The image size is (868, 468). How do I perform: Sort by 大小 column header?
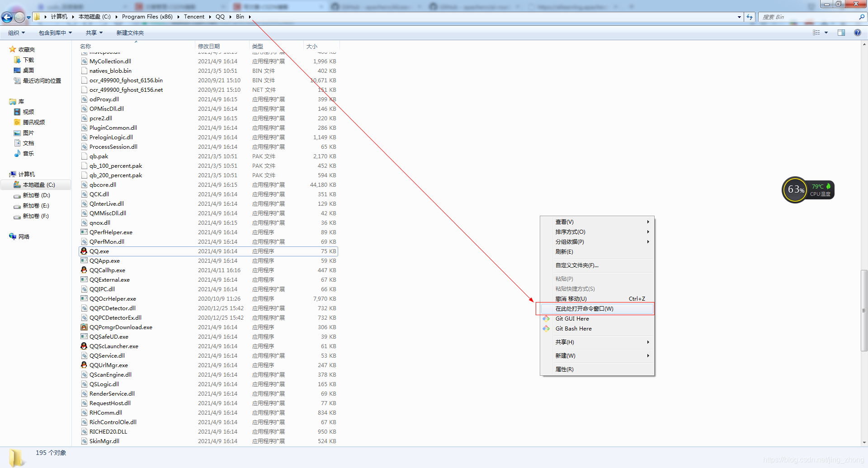point(321,46)
